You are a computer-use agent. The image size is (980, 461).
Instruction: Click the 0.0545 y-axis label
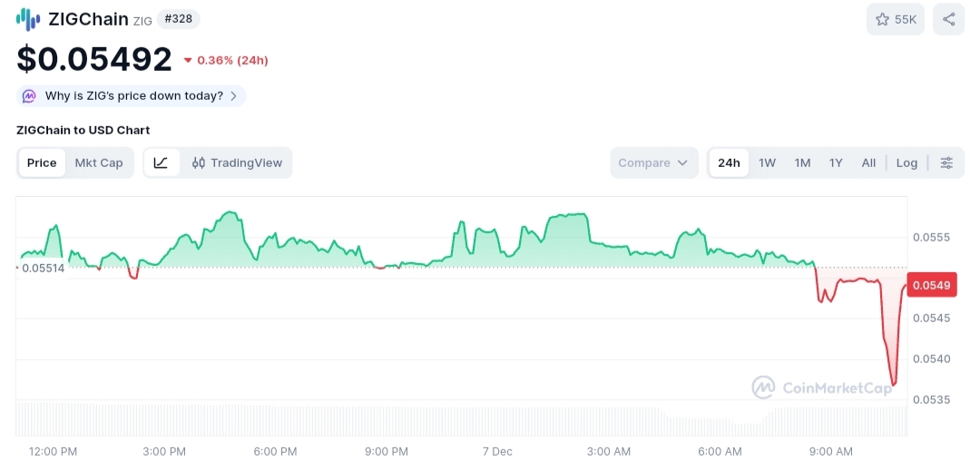pos(931,318)
